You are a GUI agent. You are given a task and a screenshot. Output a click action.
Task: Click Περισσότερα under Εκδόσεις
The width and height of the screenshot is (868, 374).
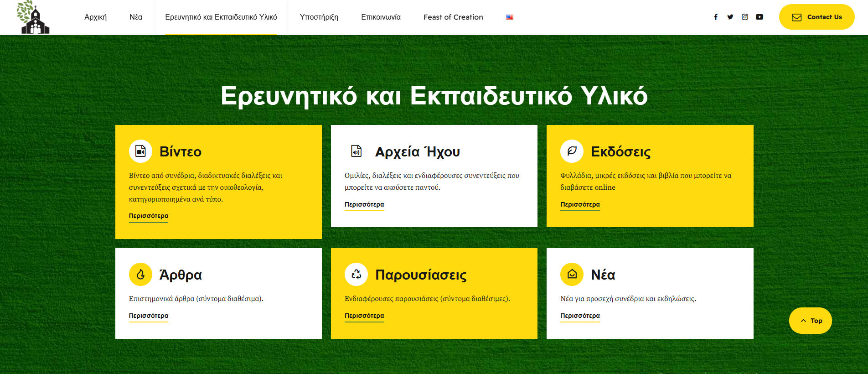click(580, 205)
